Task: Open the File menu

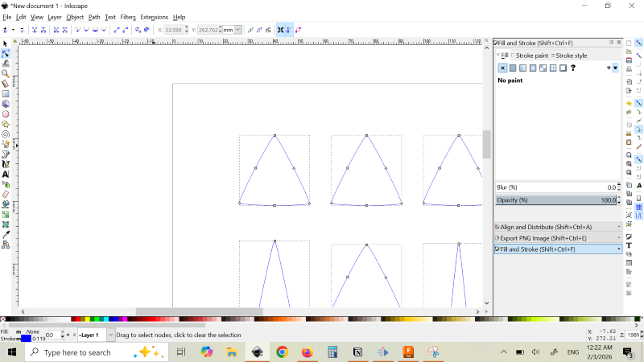Action: pyautogui.click(x=7, y=17)
